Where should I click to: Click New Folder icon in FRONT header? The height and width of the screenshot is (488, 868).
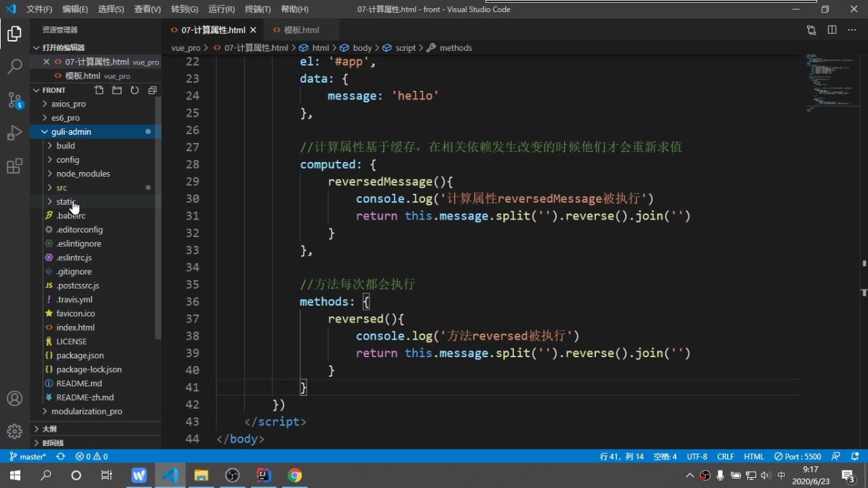117,90
